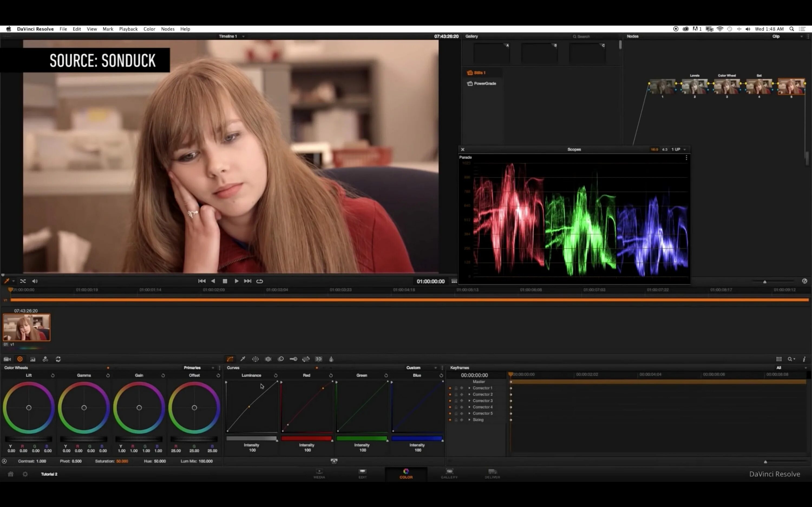Select the clip 01 thumbnail in timeline

click(27, 327)
